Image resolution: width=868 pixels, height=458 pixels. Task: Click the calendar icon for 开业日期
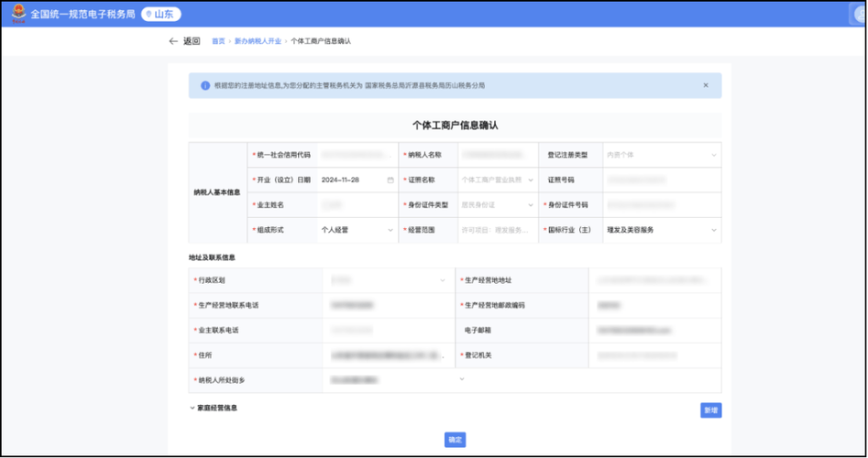pyautogui.click(x=390, y=180)
